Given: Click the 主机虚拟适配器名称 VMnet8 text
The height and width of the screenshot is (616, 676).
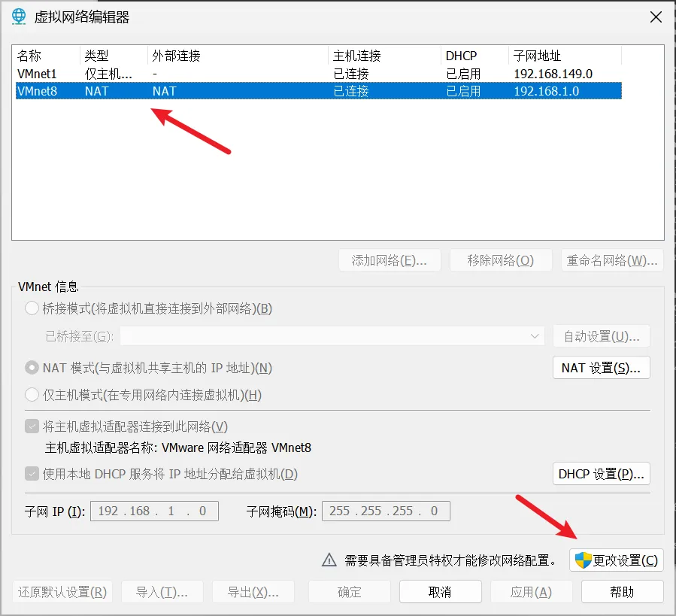Looking at the screenshot, I should (178, 448).
